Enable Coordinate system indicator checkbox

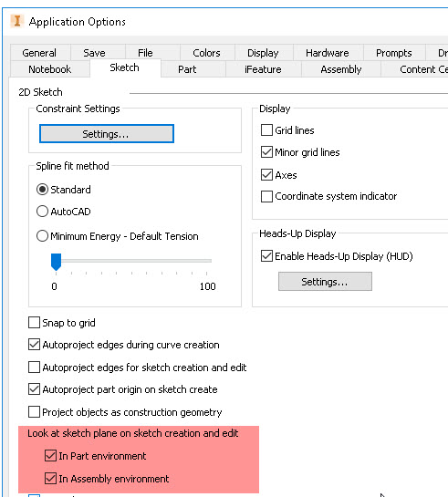[x=266, y=196]
